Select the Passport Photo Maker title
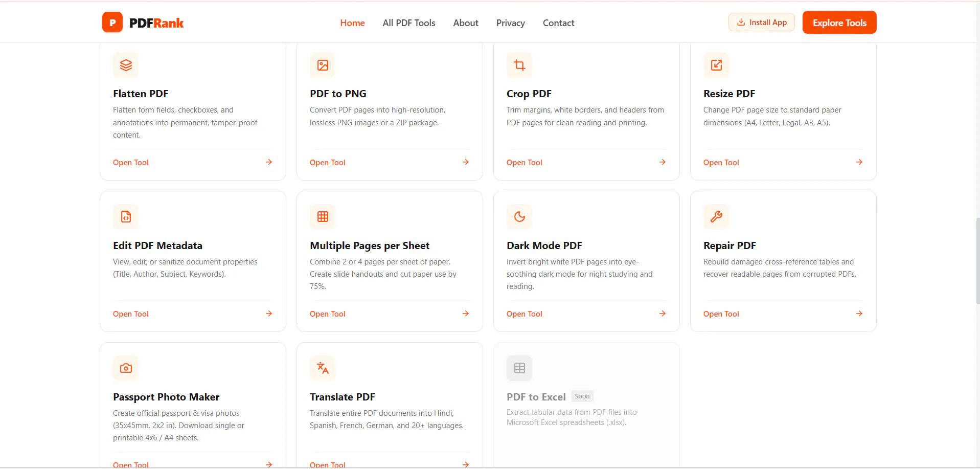Image resolution: width=980 pixels, height=469 pixels. 166,397
